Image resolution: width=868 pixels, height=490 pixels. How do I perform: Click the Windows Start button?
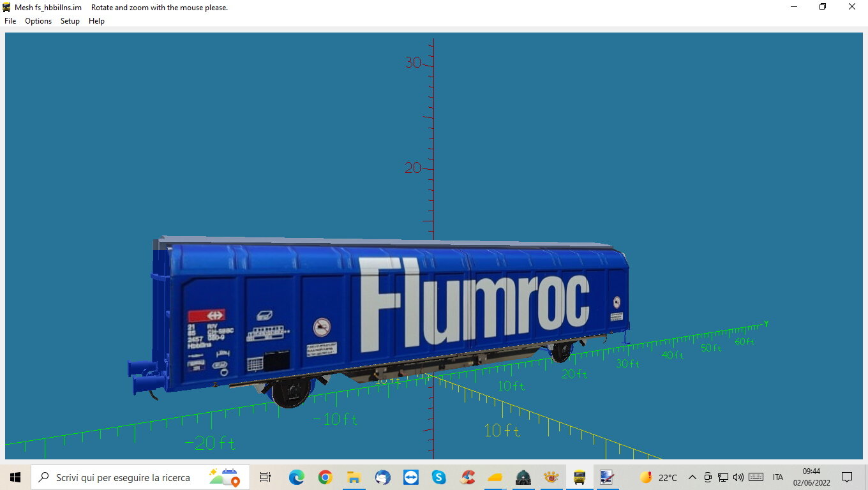[x=15, y=477]
